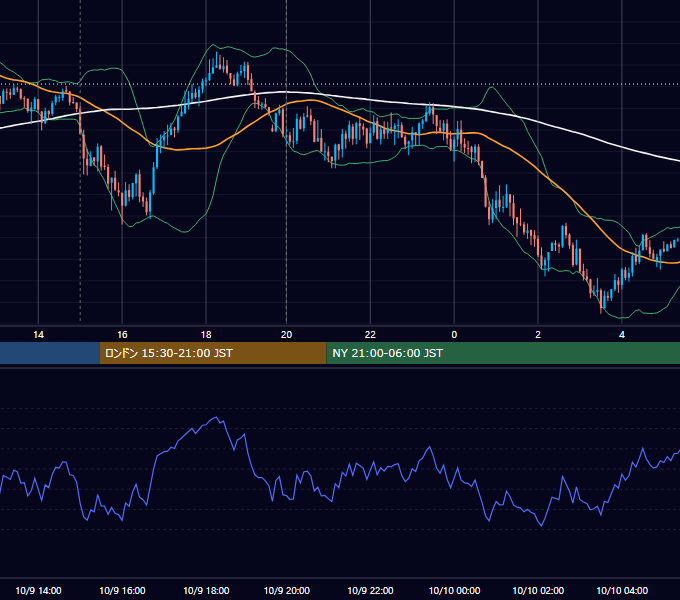Click the 10/9 22:00 time label
Viewport: 680px width, 600px height.
click(370, 590)
